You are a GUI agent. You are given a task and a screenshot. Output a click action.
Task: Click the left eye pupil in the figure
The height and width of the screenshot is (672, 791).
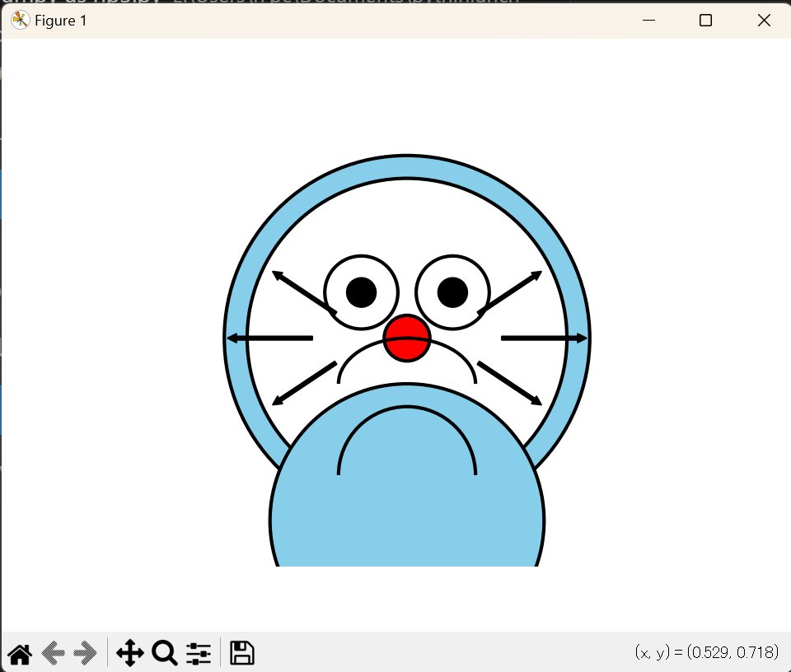(x=361, y=292)
